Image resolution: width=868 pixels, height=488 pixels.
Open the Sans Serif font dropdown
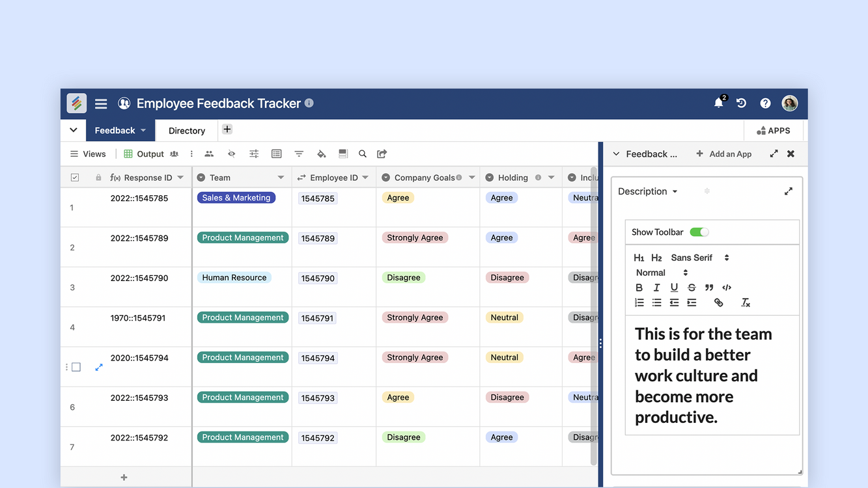click(x=699, y=258)
